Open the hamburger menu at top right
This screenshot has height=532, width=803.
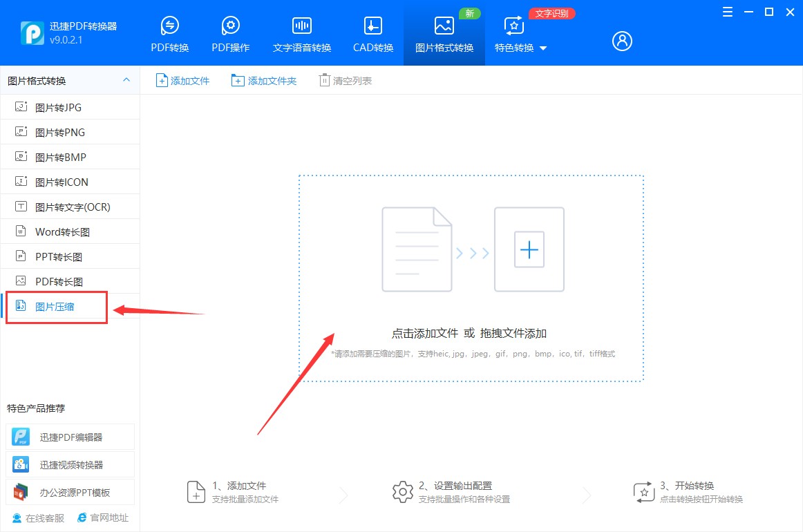coord(726,12)
